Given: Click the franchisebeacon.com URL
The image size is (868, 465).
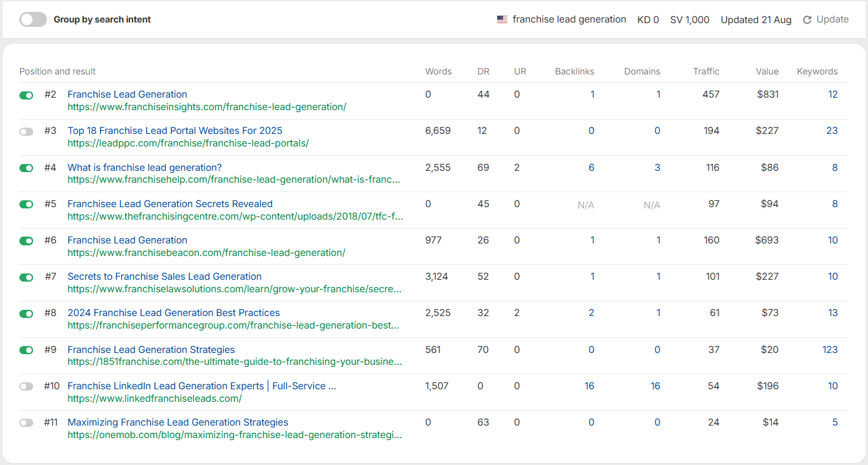Looking at the screenshot, I should click(206, 253).
